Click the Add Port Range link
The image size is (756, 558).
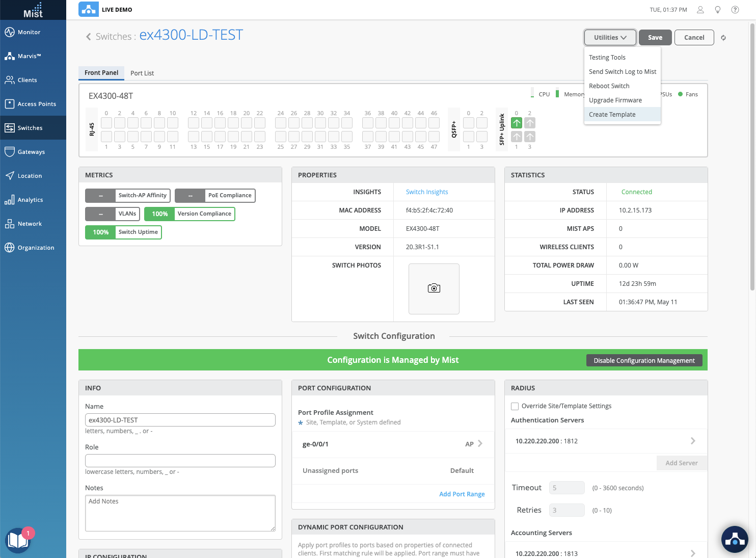click(462, 494)
